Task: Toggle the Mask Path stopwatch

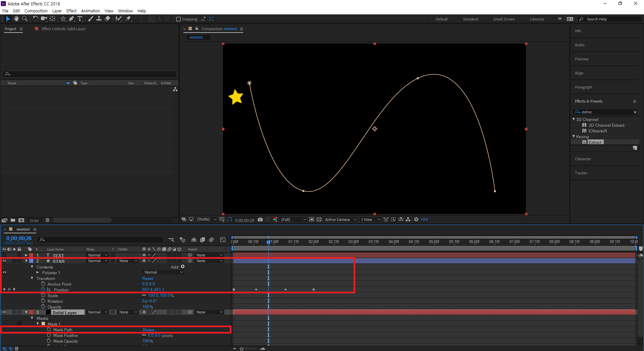Action: 49,330
